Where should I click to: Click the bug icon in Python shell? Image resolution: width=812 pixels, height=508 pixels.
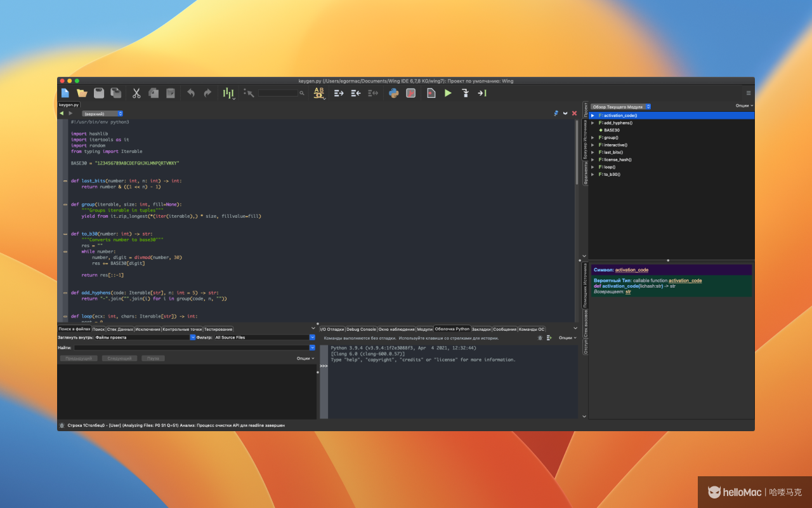click(x=540, y=338)
